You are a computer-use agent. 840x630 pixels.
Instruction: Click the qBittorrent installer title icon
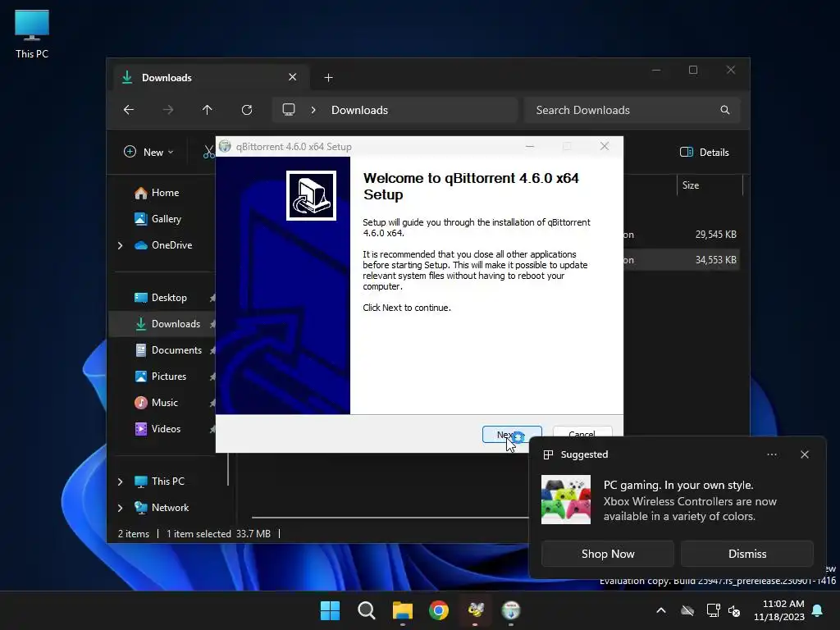[x=225, y=146]
